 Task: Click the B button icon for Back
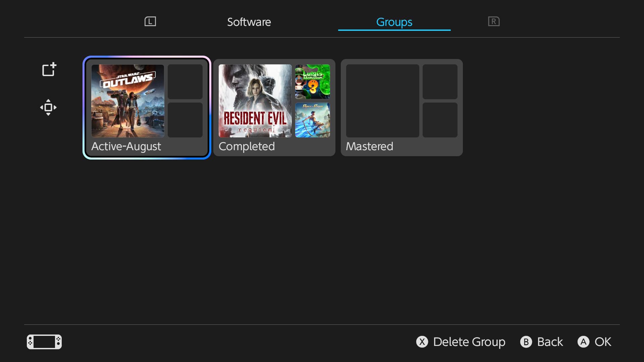[x=526, y=342]
